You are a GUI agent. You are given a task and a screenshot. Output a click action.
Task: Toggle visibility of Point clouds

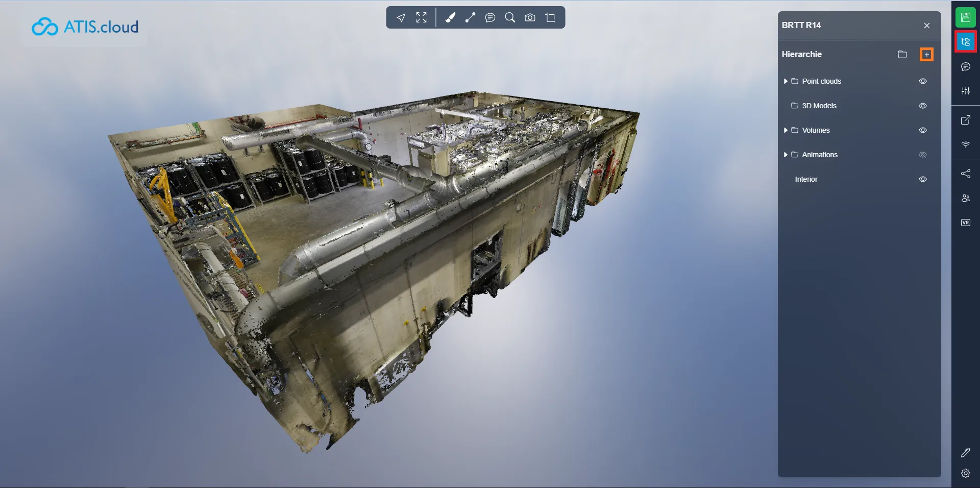923,81
